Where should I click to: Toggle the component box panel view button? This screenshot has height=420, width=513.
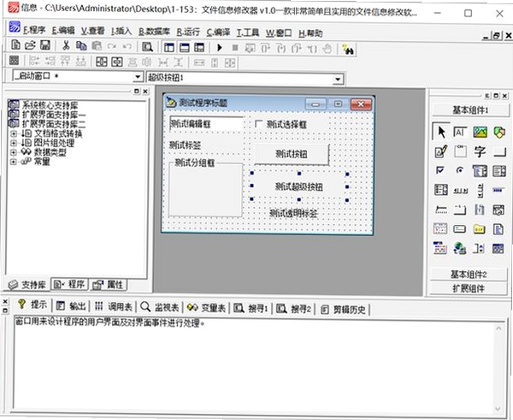point(199,48)
